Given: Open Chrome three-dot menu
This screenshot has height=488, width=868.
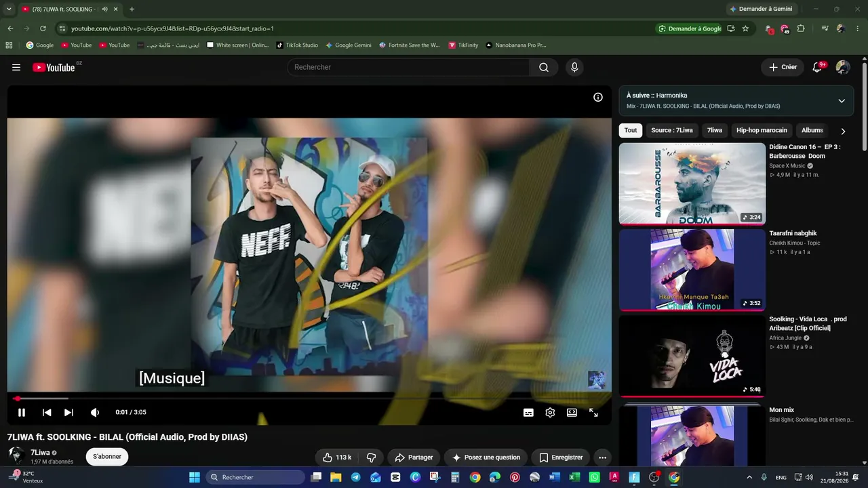Looking at the screenshot, I should 857,28.
